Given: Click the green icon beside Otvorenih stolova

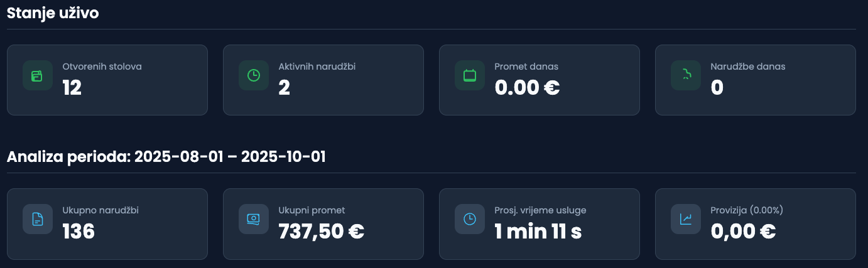Looking at the screenshot, I should coord(37,75).
